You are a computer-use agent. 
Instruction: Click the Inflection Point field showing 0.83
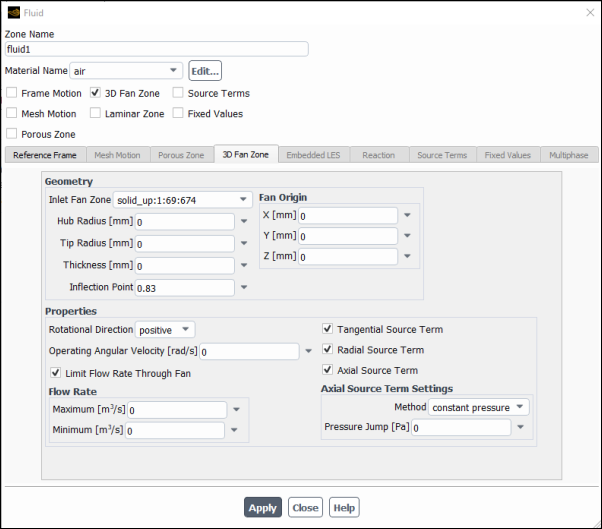[185, 288]
